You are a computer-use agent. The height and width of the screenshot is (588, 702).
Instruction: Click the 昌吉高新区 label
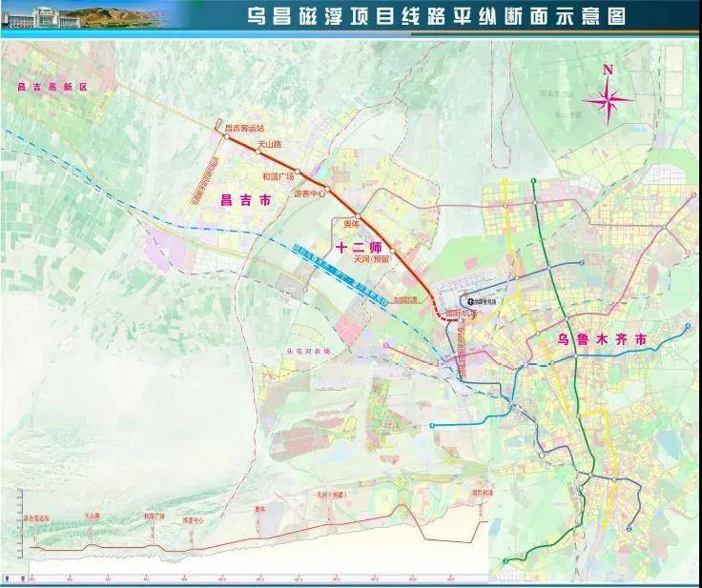point(52,87)
